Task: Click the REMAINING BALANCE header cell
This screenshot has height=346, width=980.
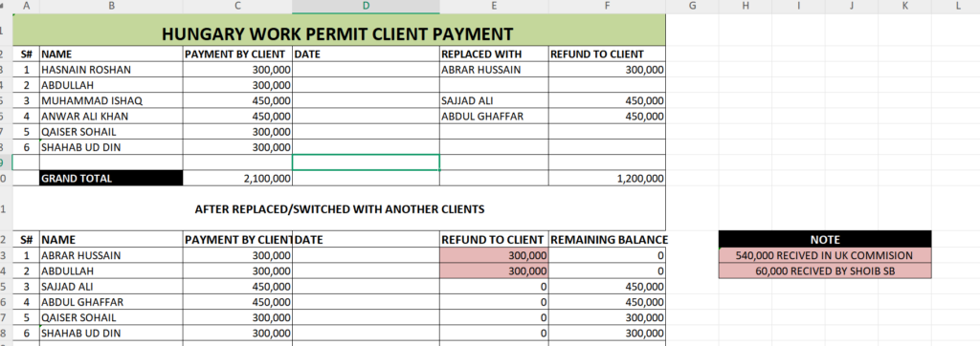Action: (x=607, y=239)
